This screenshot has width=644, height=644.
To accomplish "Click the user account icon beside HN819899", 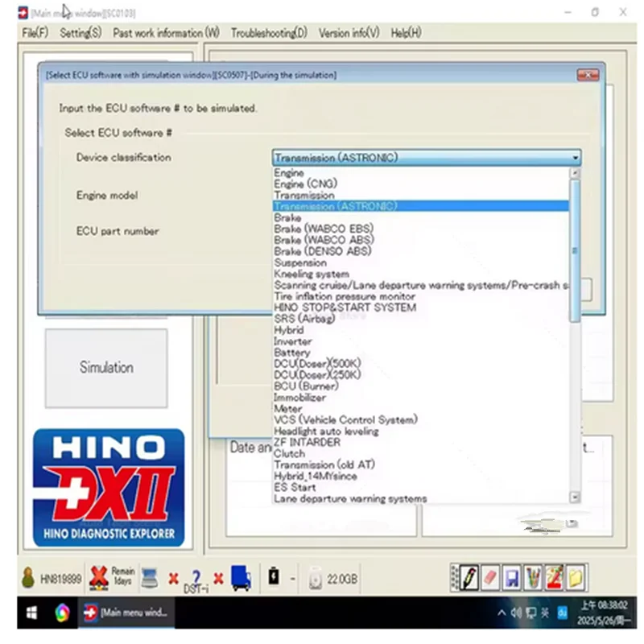I will coord(28,577).
